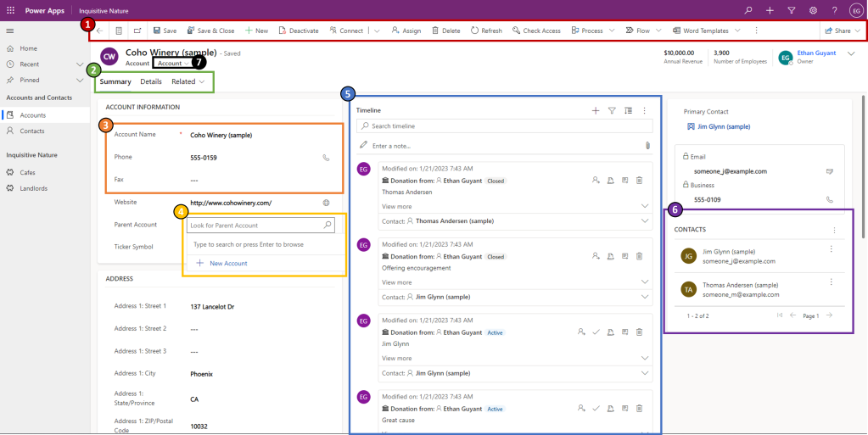Click the send email icon beside someone_j@example.com

(829, 171)
